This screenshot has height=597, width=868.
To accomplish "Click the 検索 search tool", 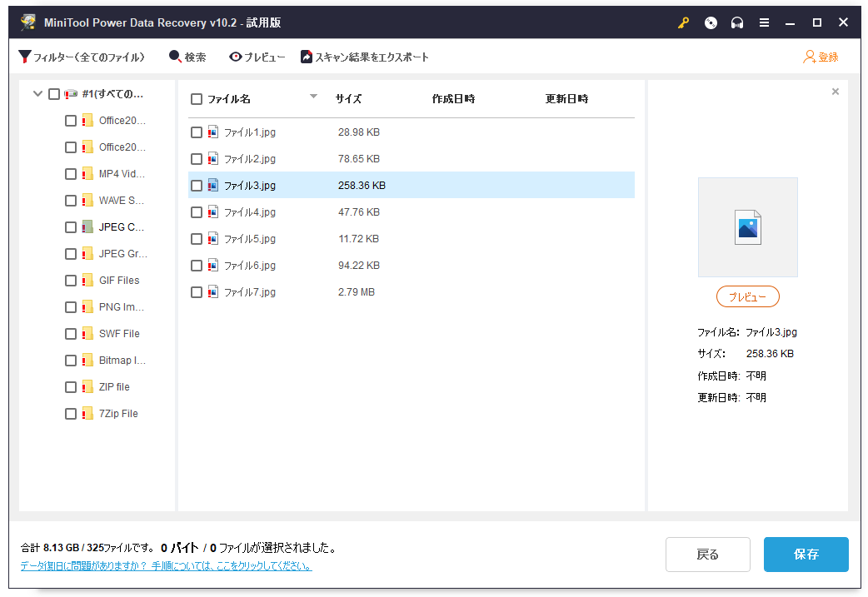I will (187, 57).
